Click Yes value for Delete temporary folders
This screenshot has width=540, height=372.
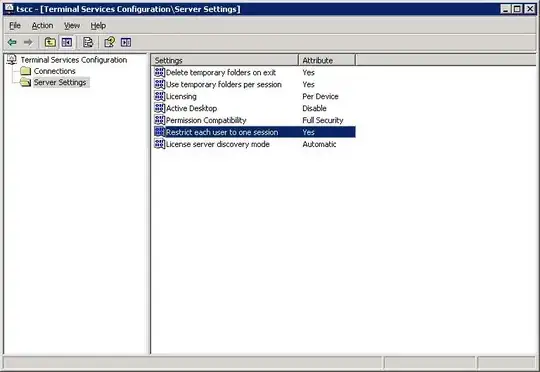click(308, 72)
